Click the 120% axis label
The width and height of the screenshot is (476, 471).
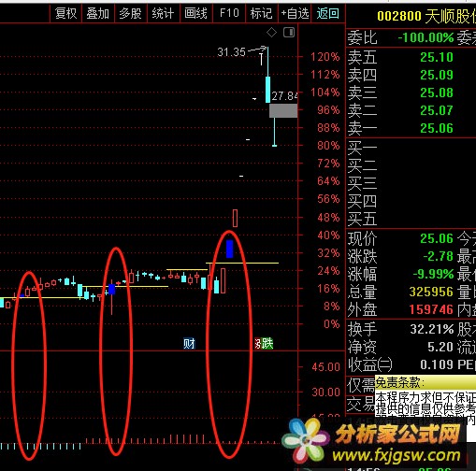pyautogui.click(x=325, y=57)
